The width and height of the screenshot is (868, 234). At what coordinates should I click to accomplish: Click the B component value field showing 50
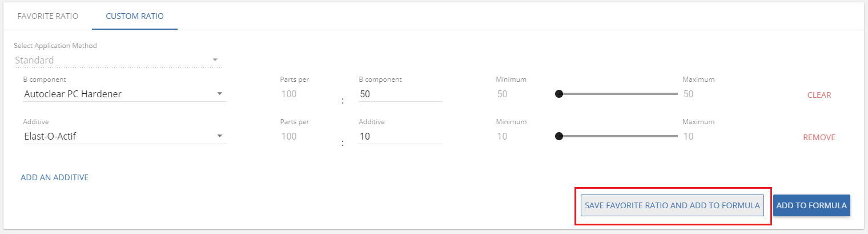(400, 94)
